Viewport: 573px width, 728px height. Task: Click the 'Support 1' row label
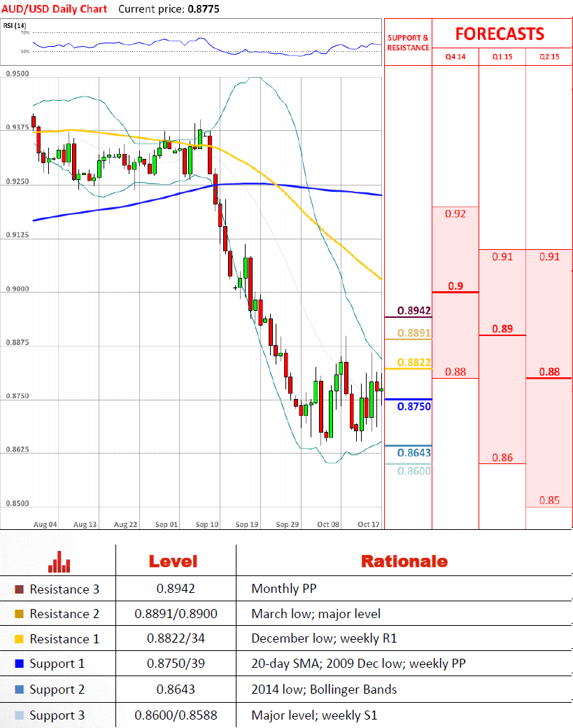[57, 664]
